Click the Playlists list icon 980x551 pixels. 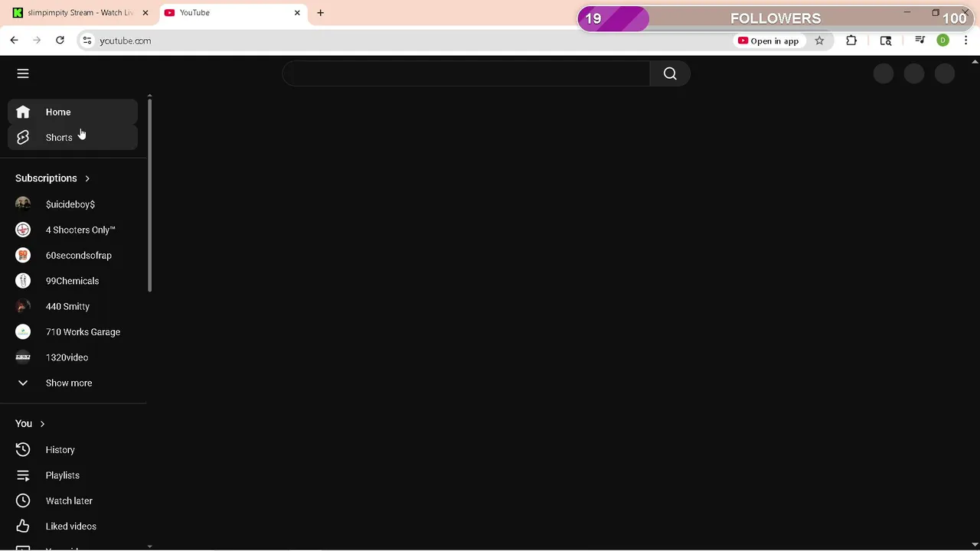23,475
